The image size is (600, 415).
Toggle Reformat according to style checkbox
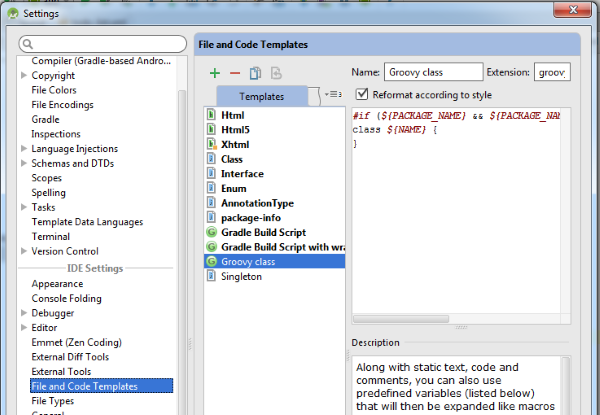tap(362, 94)
